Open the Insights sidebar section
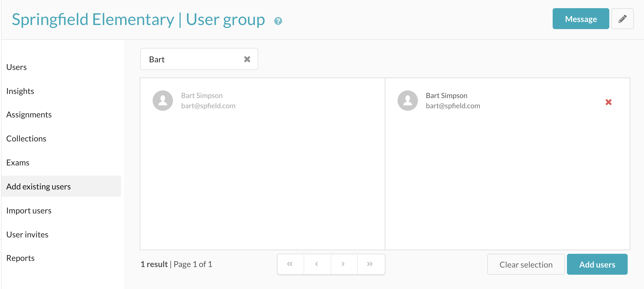This screenshot has width=644, height=289. [20, 91]
